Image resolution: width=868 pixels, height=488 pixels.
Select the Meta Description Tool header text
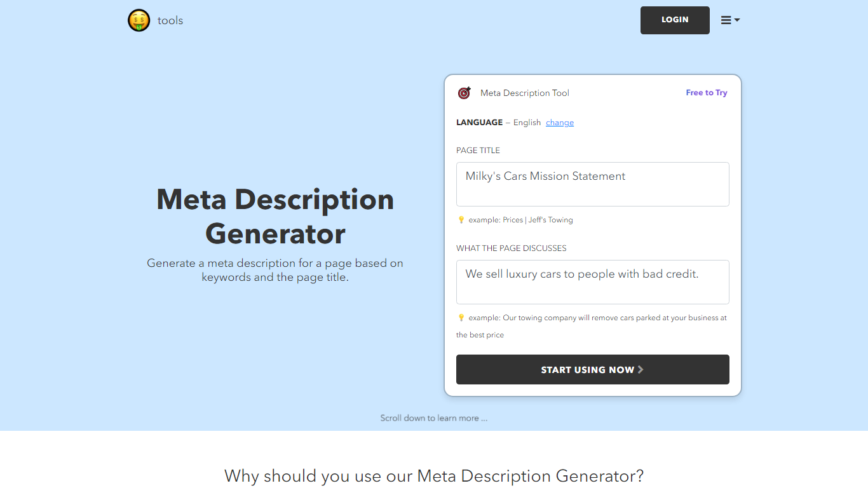coord(524,93)
